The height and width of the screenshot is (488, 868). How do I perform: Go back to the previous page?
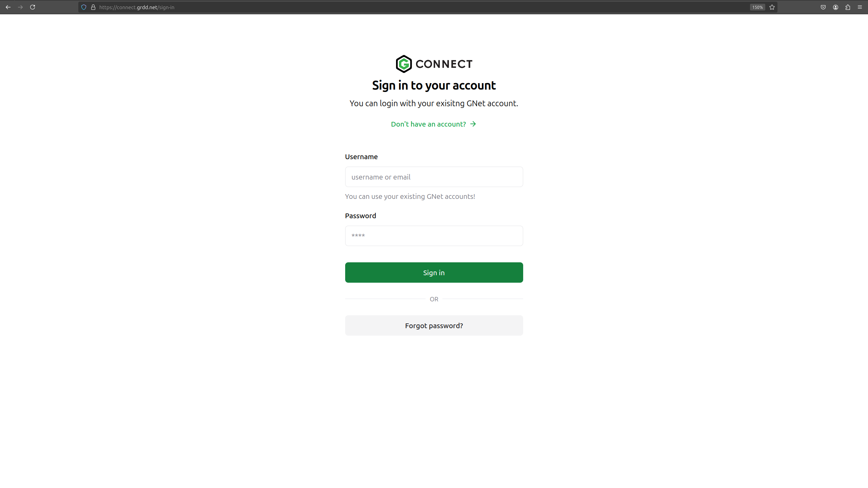pyautogui.click(x=8, y=7)
